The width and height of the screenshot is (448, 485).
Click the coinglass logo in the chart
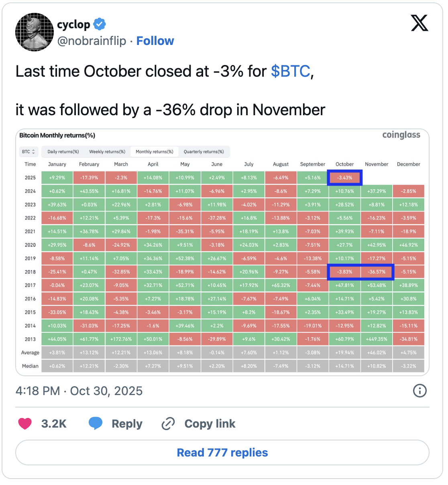click(401, 135)
